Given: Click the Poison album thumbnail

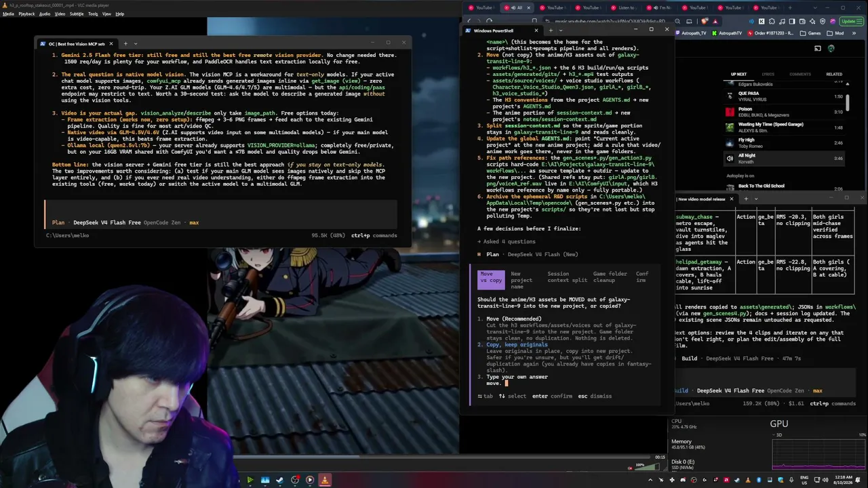Looking at the screenshot, I should (730, 112).
